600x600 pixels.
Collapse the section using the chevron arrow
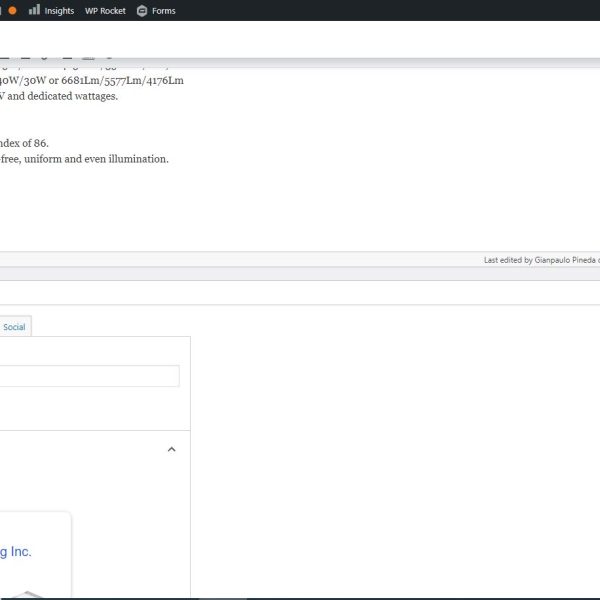tap(171, 450)
